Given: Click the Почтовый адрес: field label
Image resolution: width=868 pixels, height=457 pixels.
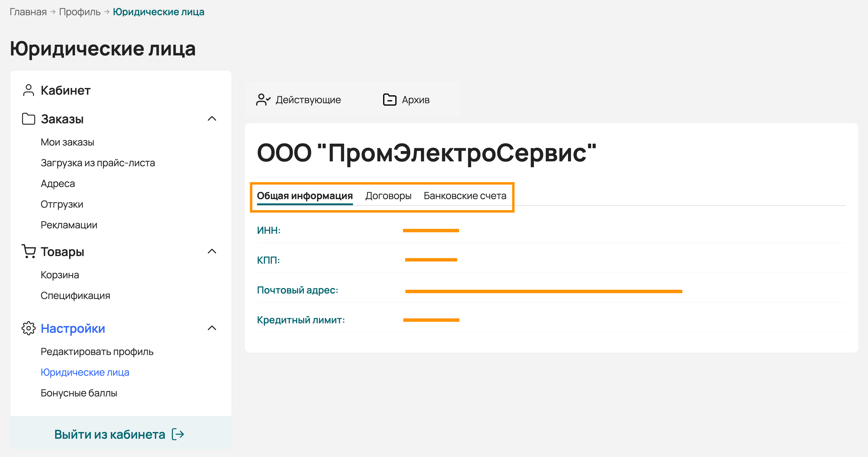Looking at the screenshot, I should coord(298,290).
